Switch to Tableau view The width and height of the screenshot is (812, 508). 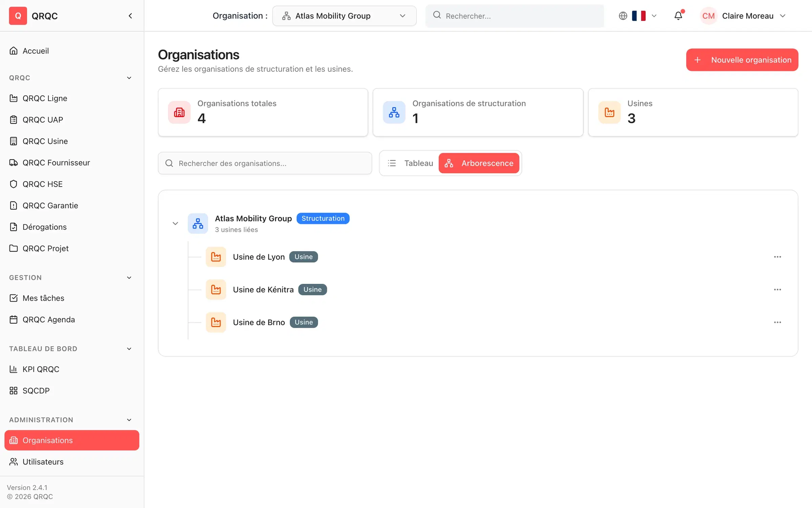coord(410,163)
